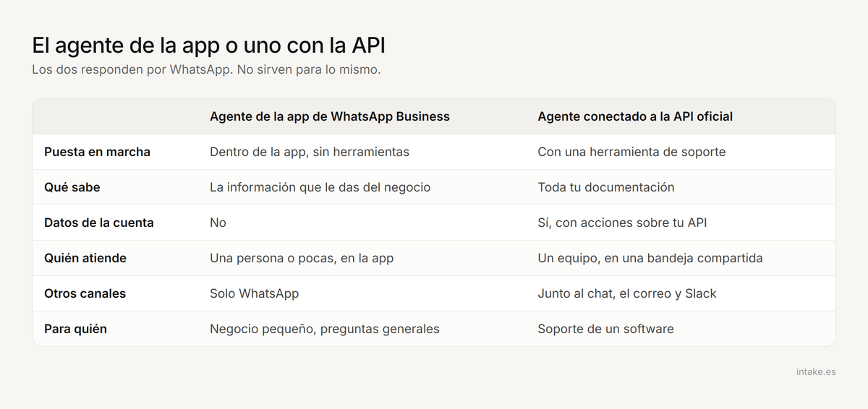Click cell 'Una persona o pocas, en la app'
Image resolution: width=868 pixels, height=409 pixels.
(x=302, y=258)
